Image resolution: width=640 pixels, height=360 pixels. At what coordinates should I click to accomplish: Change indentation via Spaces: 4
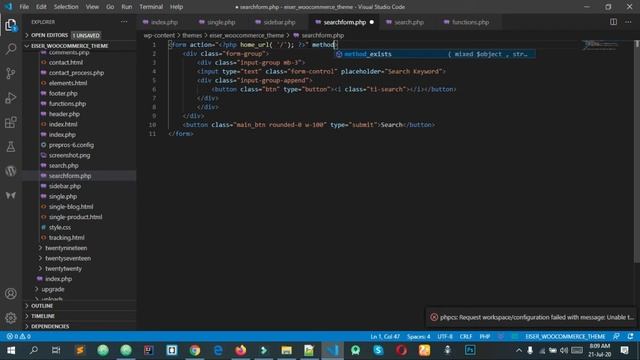(x=418, y=336)
